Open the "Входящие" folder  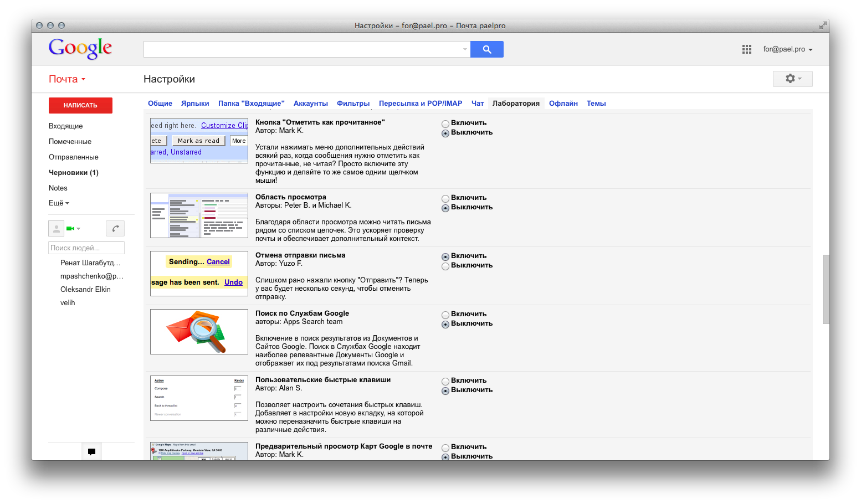point(65,126)
